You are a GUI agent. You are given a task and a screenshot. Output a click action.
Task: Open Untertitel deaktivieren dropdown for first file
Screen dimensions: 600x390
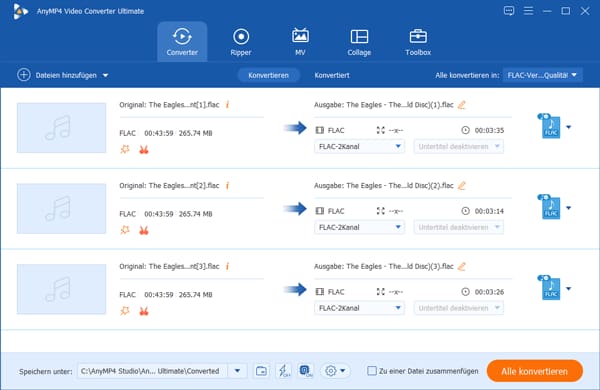(x=458, y=146)
